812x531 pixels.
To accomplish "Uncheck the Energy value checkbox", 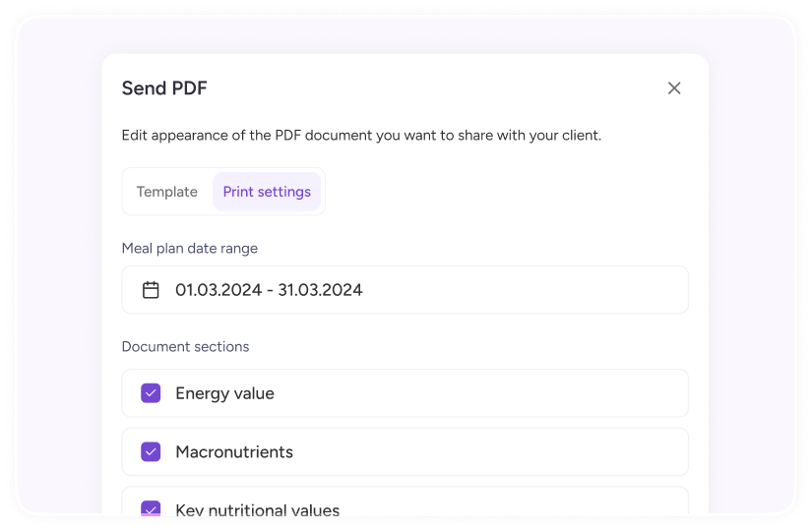I will tap(151, 393).
